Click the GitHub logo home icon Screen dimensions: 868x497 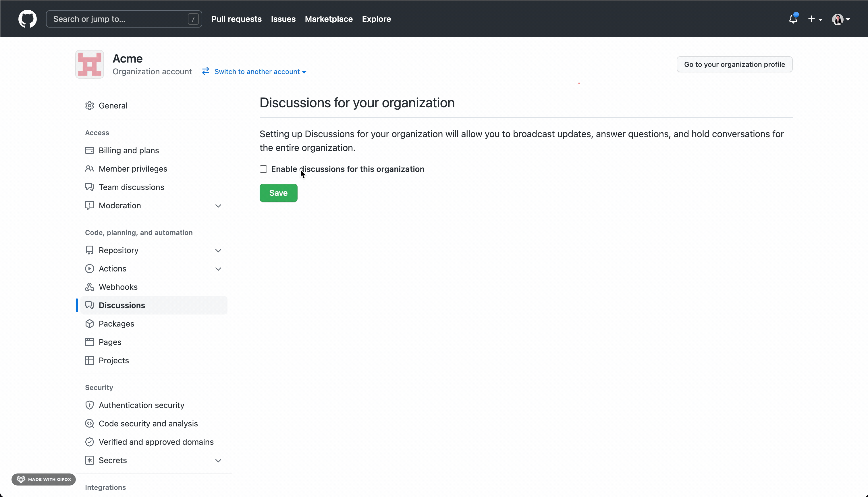point(27,19)
